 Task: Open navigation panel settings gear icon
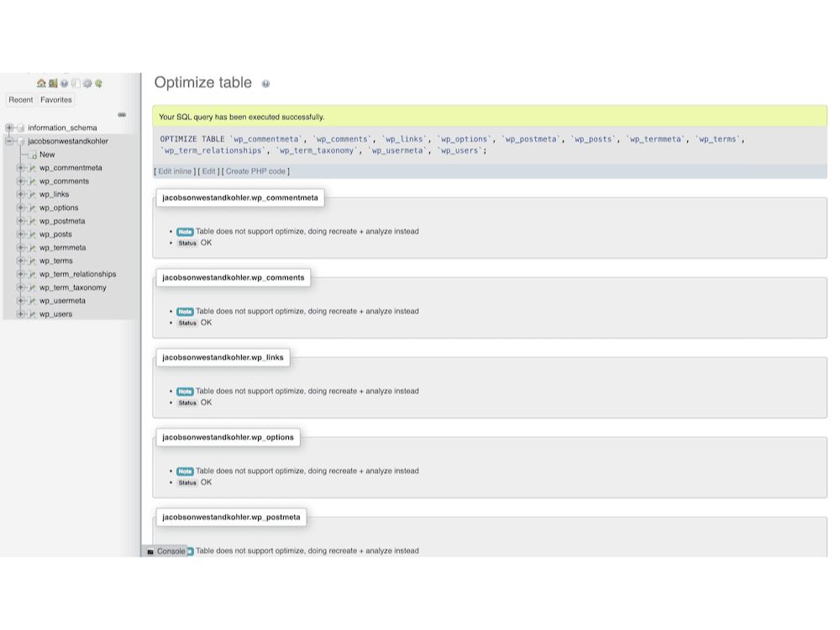click(x=87, y=83)
